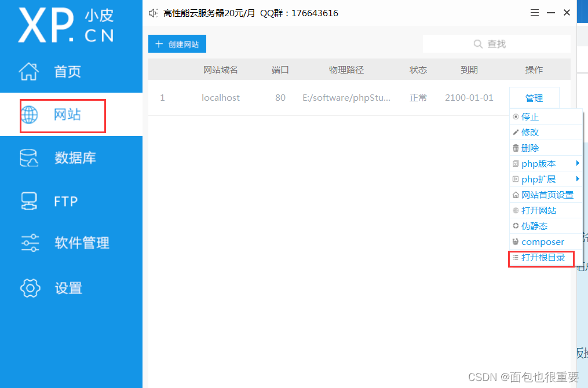
Task: Open the 管理 dropdown for localhost
Action: click(x=534, y=98)
